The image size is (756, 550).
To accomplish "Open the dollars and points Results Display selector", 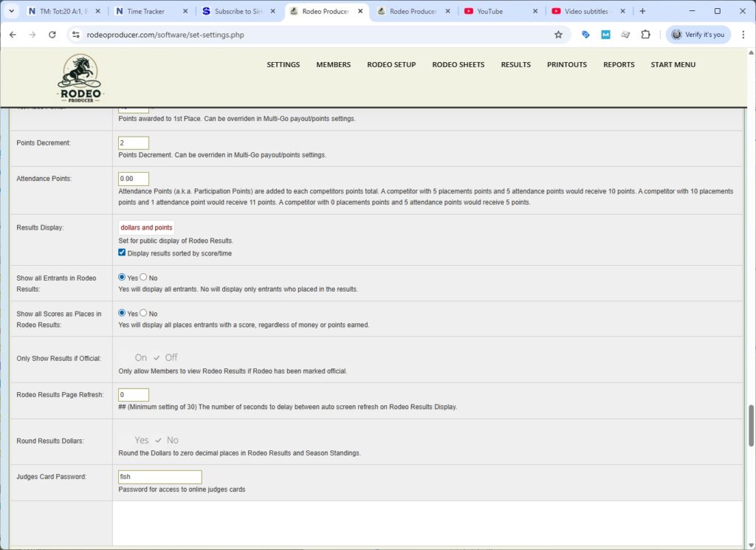I will [145, 227].
